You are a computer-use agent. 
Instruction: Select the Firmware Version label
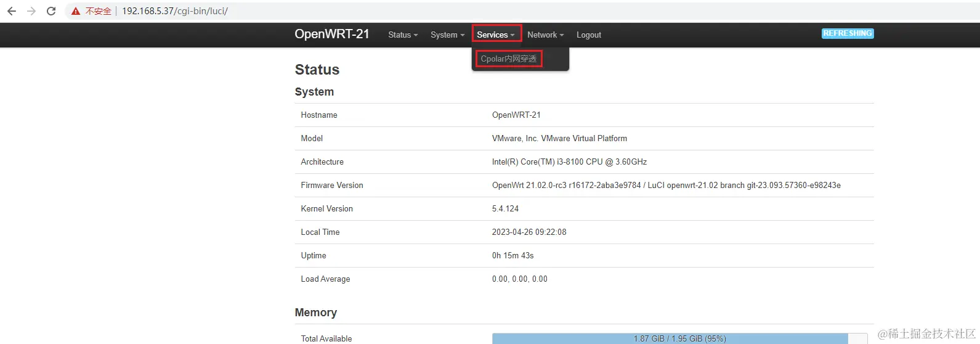[x=332, y=186]
